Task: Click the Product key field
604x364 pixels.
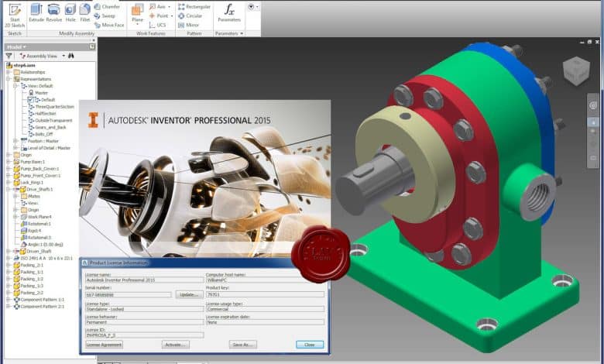Action: [265, 294]
